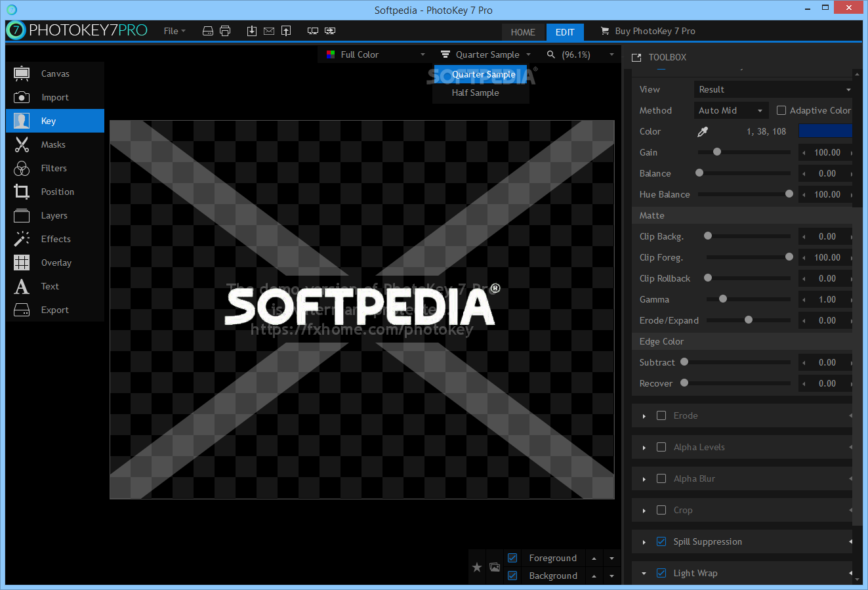Choose Quarter Sample menu option
868x590 pixels.
[480, 74]
